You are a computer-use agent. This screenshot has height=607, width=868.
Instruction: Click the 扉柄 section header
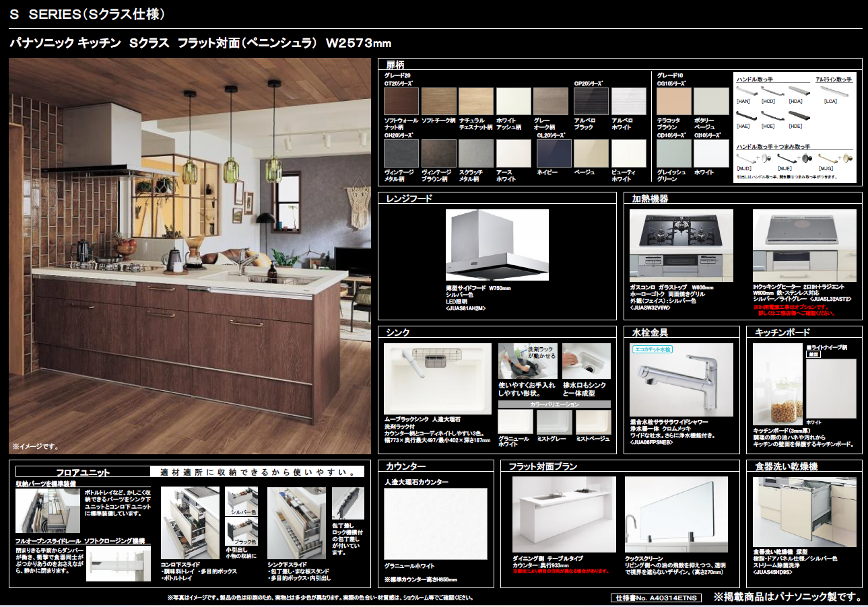[395, 65]
